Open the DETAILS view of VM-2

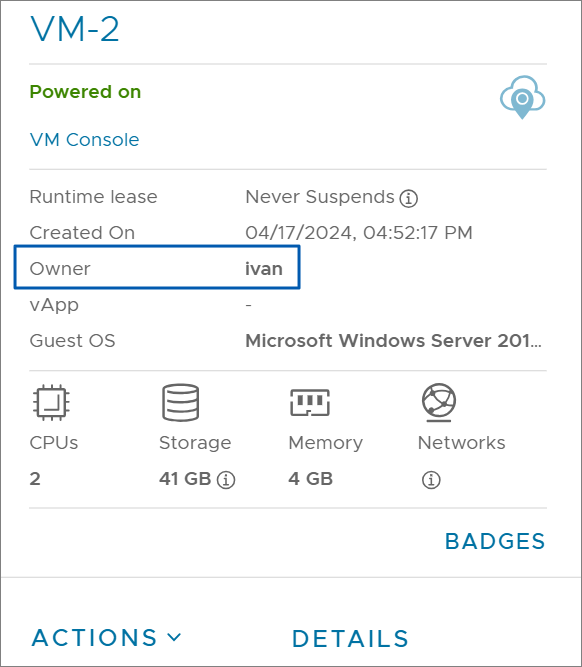click(350, 638)
